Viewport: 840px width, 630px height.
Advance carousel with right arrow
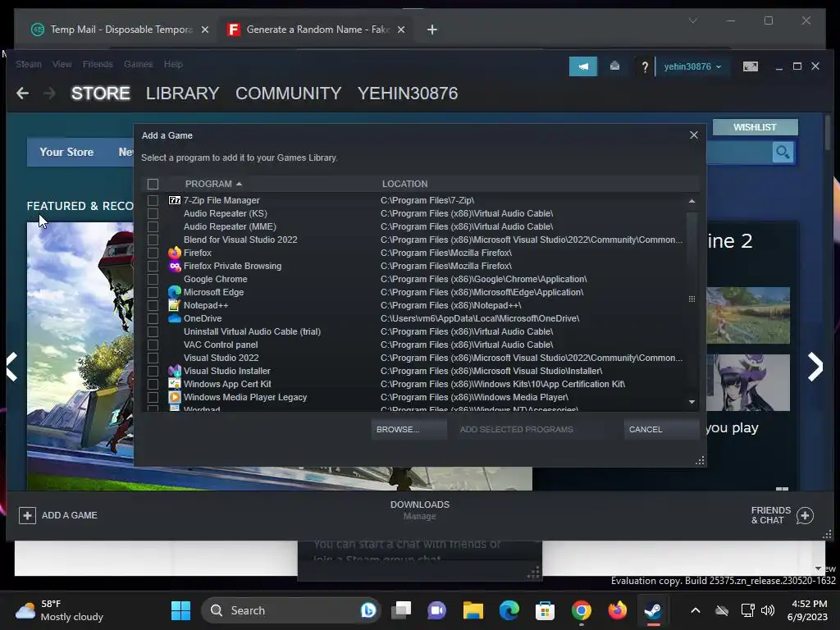(815, 367)
